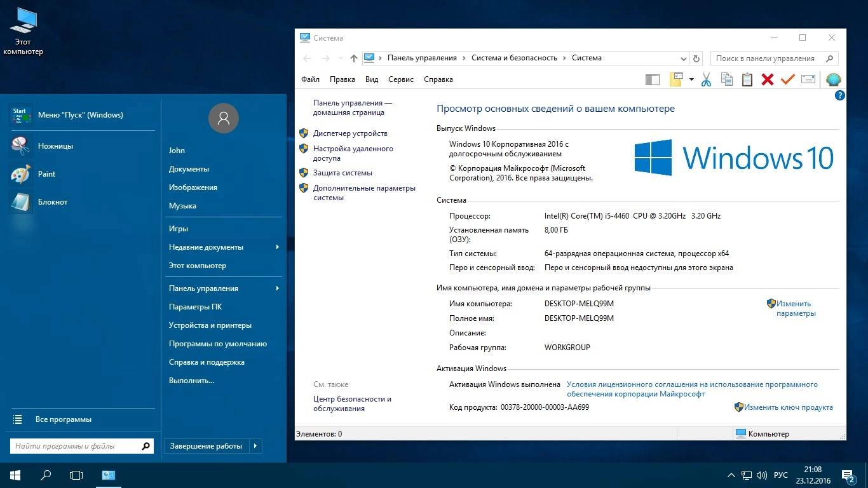Viewport: 868px width, 488px height.
Task: Open Меню "Пуск" (Windows) entry
Action: (x=82, y=115)
